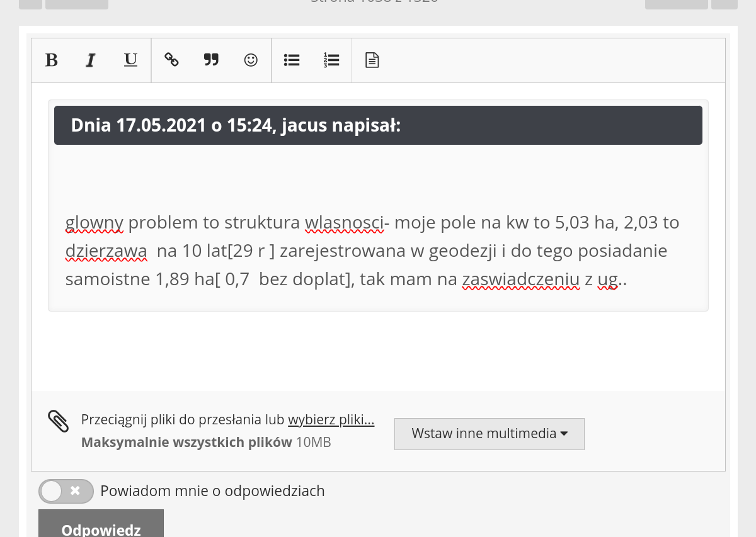
Task: Expand the 'Wstaw inne multimedia' dropdown
Action: pos(489,434)
